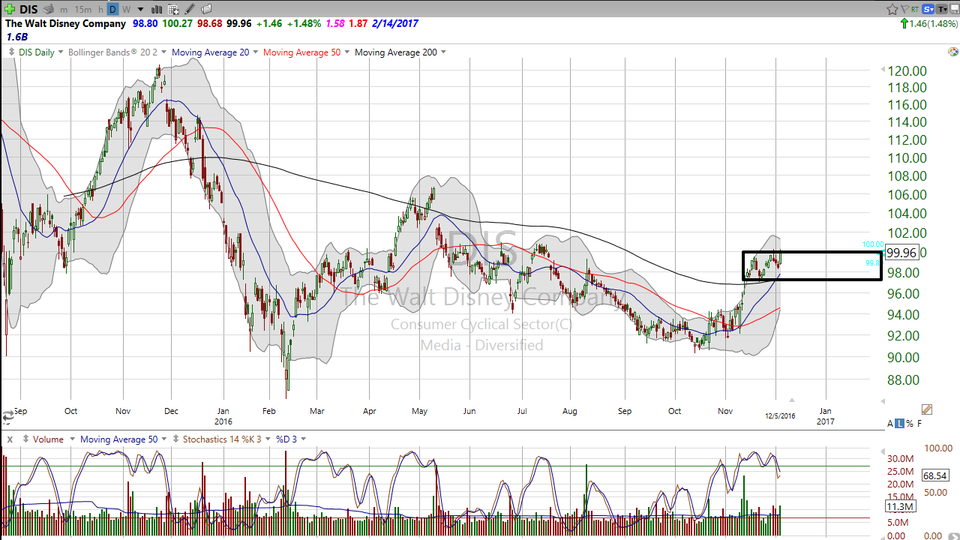Open the Stochastics 14 %K 3 label
Screen dimensions: 960x540
pyautogui.click(x=222, y=440)
